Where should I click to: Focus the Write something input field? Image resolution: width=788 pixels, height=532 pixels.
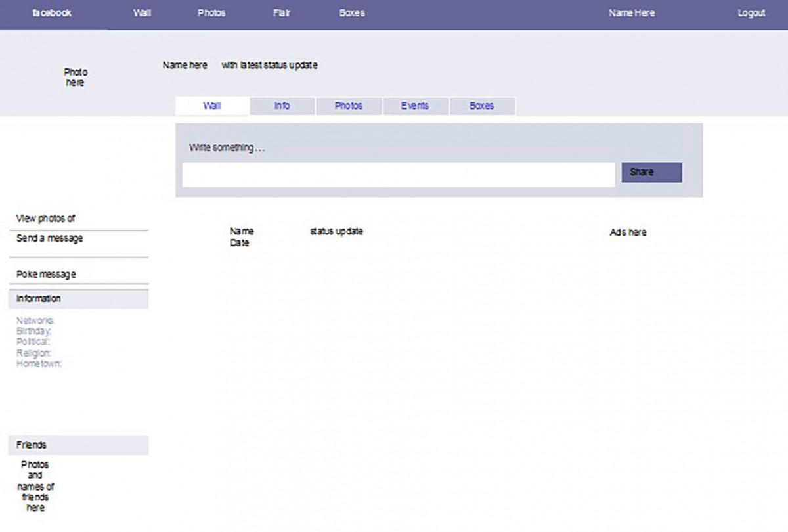399,175
